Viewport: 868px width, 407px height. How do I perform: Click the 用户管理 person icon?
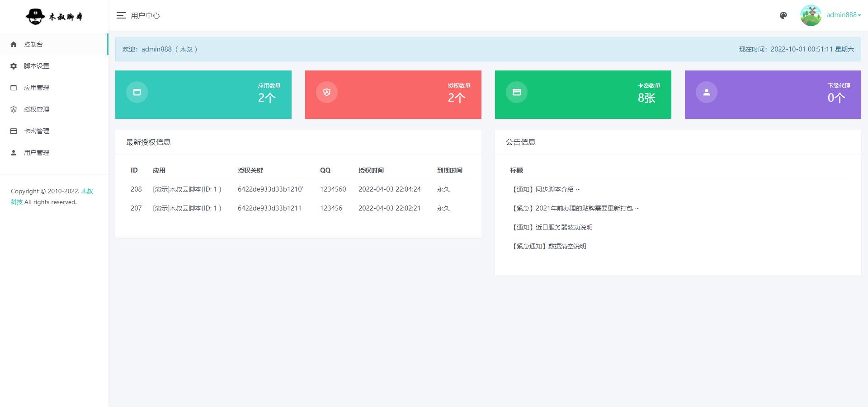click(14, 153)
